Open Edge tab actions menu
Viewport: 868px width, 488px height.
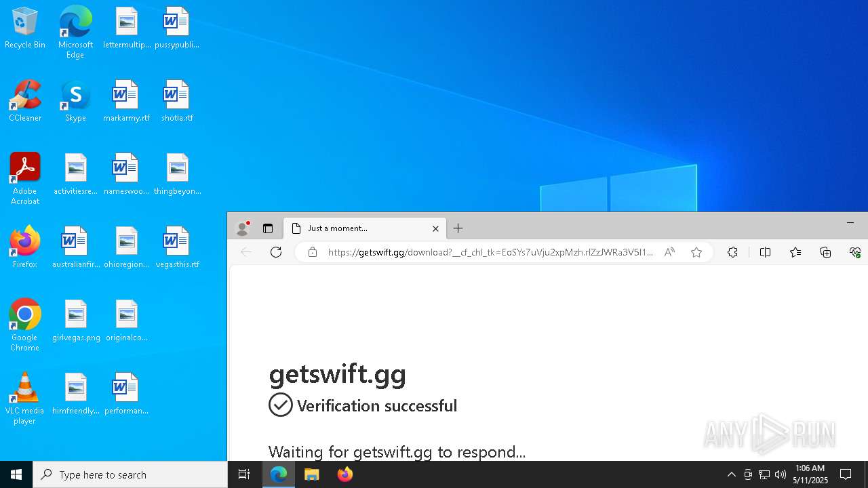click(x=268, y=228)
